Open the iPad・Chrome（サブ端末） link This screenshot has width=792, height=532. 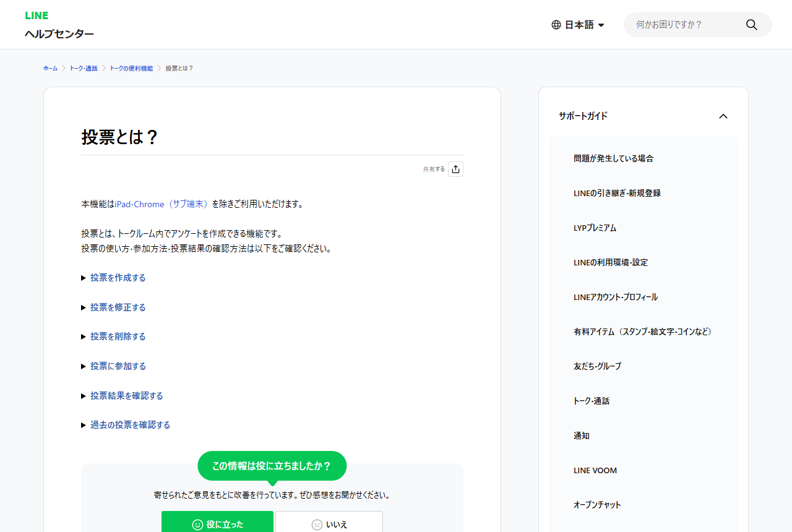(162, 204)
